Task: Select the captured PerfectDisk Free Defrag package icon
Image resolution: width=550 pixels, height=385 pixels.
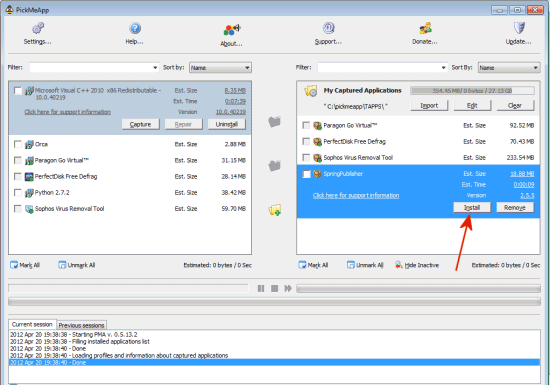Action: [317, 142]
